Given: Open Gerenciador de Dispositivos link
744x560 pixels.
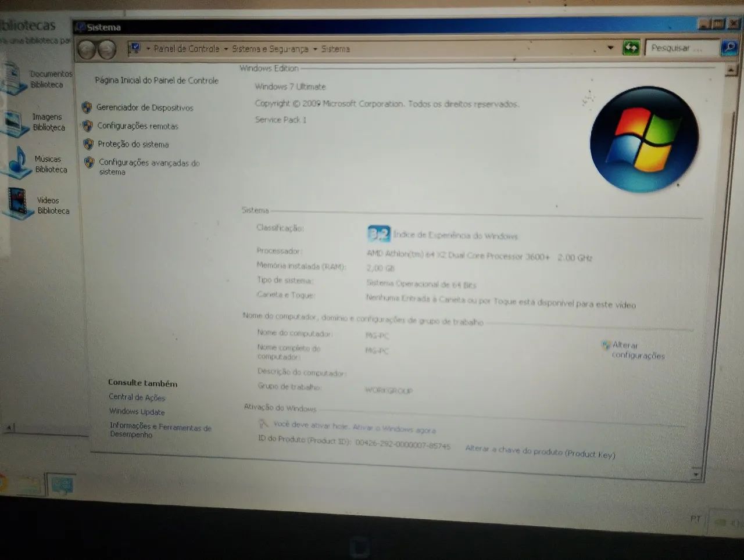Looking at the screenshot, I should (144, 107).
